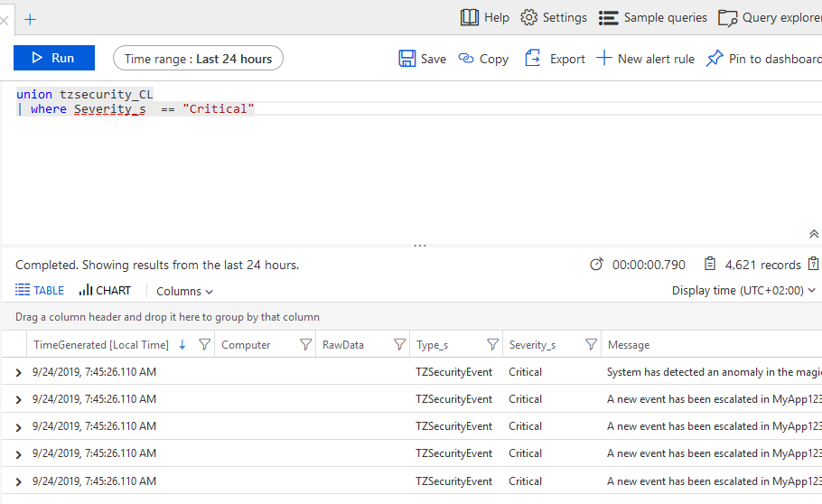Screen dimensions: 822x504
Task: Click the Run query button
Action: [54, 59]
